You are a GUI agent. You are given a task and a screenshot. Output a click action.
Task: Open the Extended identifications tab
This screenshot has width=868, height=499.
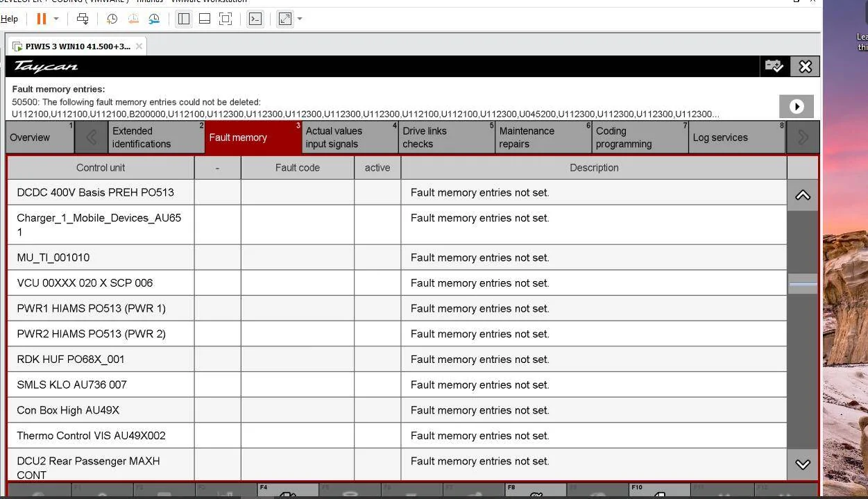point(157,137)
